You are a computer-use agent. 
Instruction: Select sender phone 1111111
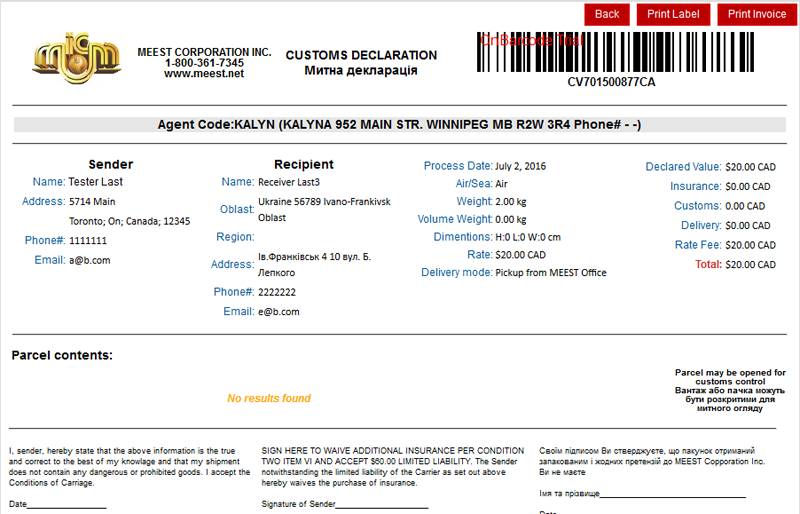pos(88,240)
